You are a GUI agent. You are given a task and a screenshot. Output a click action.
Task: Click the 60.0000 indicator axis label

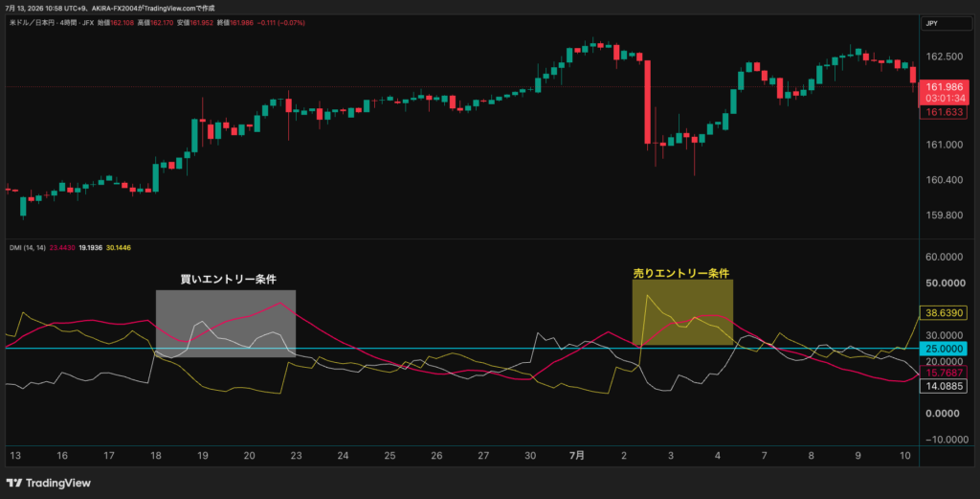[947, 257]
